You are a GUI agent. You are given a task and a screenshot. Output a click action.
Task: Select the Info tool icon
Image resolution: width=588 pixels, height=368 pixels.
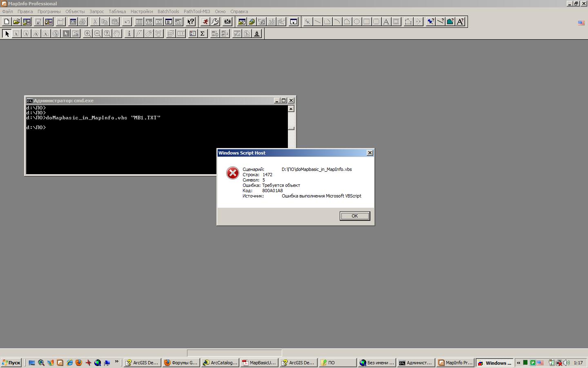[129, 34]
